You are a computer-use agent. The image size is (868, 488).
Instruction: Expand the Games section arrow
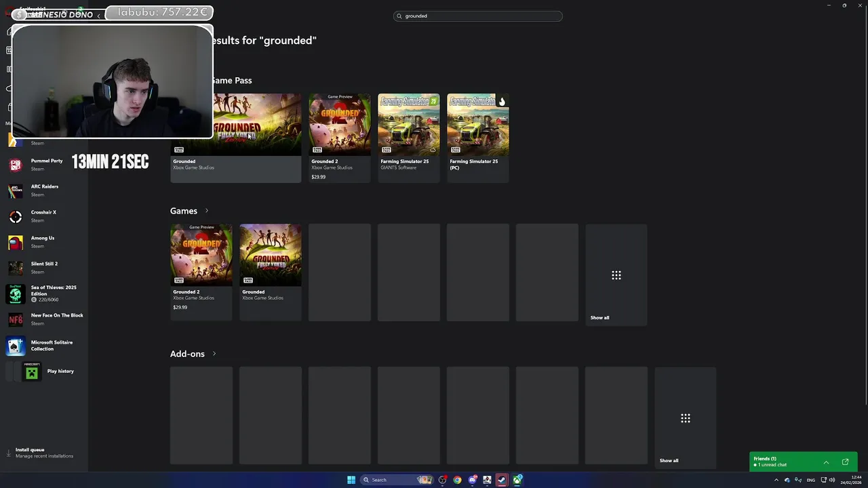pyautogui.click(x=207, y=211)
